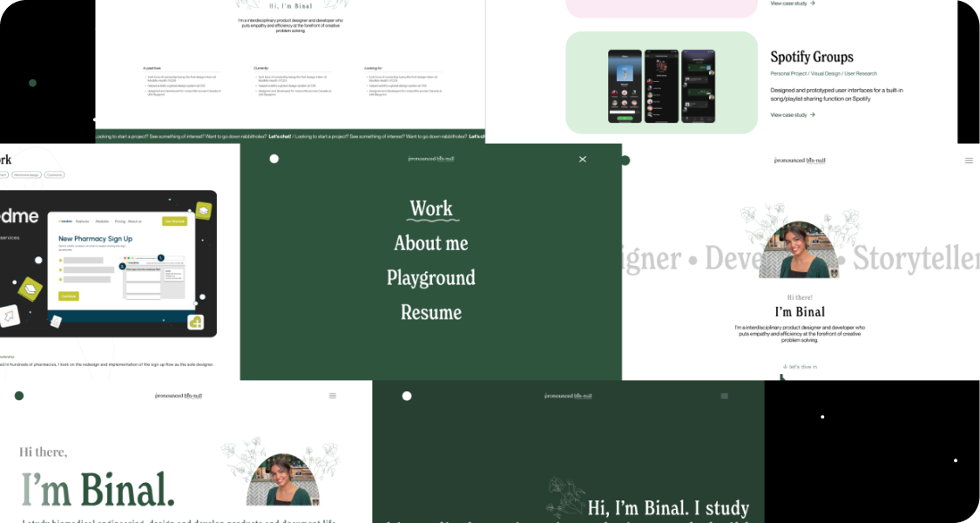This screenshot has width=980, height=523.
Task: Click 'pronounced bin-null' on the dark green 'I study' page
Action: point(568,396)
